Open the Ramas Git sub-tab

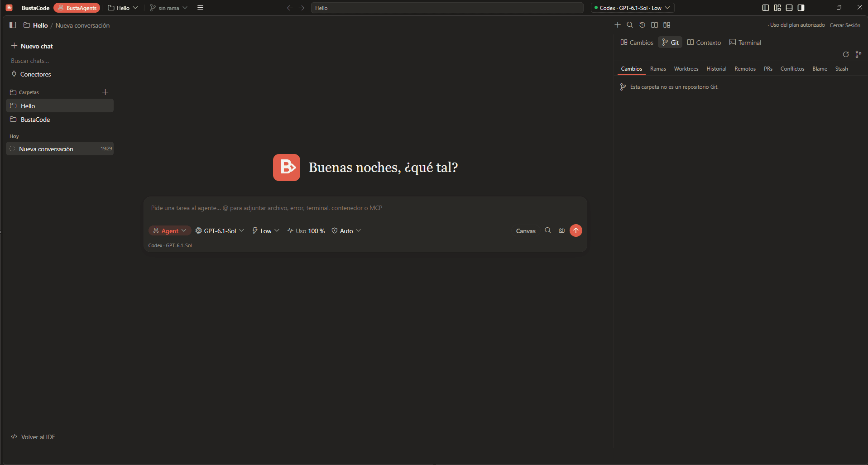click(658, 69)
